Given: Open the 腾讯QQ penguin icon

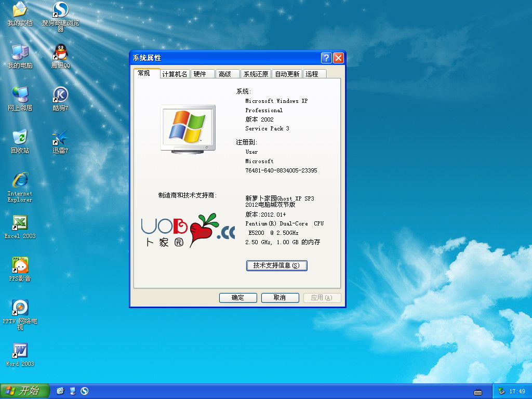Looking at the screenshot, I should click(61, 52).
